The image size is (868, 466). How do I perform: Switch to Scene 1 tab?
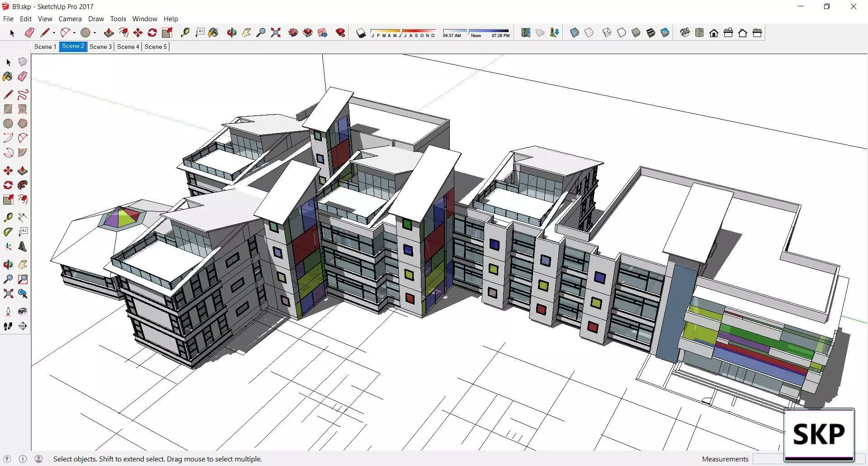point(45,47)
